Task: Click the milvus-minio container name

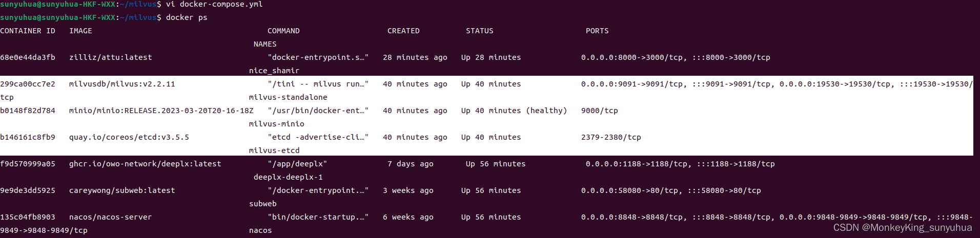Action: click(x=277, y=124)
